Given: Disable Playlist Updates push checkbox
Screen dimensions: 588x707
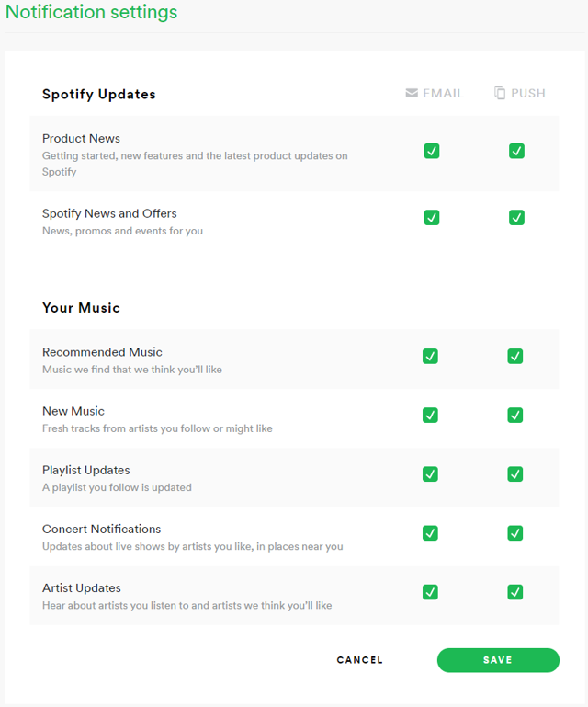Looking at the screenshot, I should click(515, 473).
